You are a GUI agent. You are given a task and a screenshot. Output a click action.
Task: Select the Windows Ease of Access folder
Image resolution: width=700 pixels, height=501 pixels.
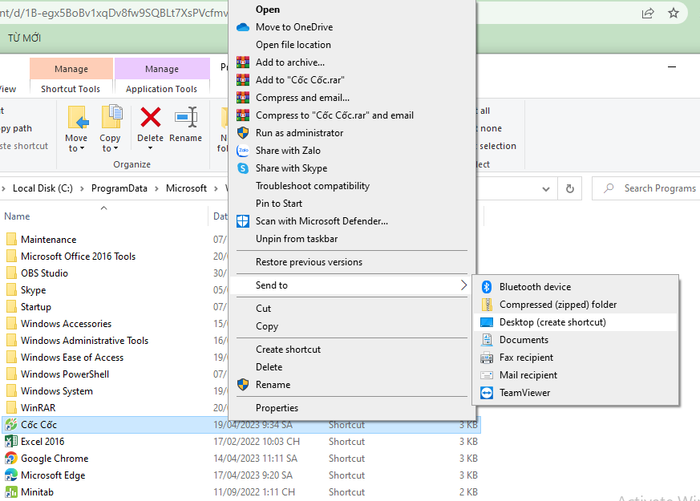click(x=65, y=358)
